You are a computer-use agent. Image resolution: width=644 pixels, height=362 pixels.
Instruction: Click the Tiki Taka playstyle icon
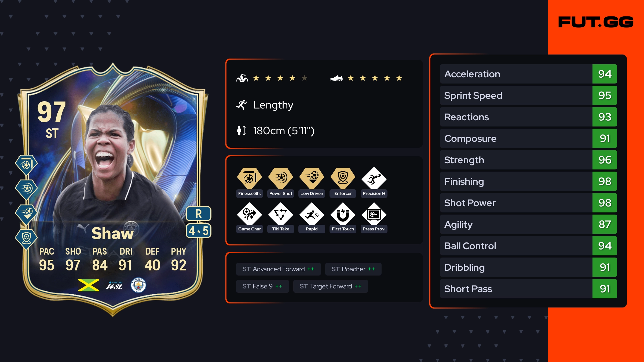pyautogui.click(x=280, y=214)
